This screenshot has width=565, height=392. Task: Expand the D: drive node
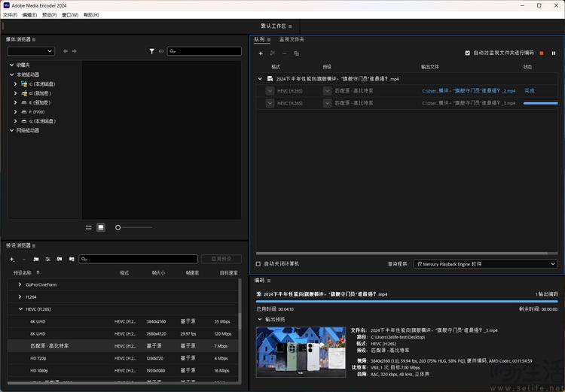(16, 93)
